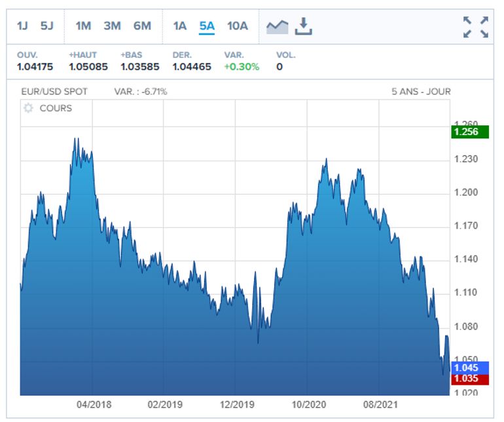
Task: Click the red 1.035 low price tag
Action: click(x=465, y=379)
